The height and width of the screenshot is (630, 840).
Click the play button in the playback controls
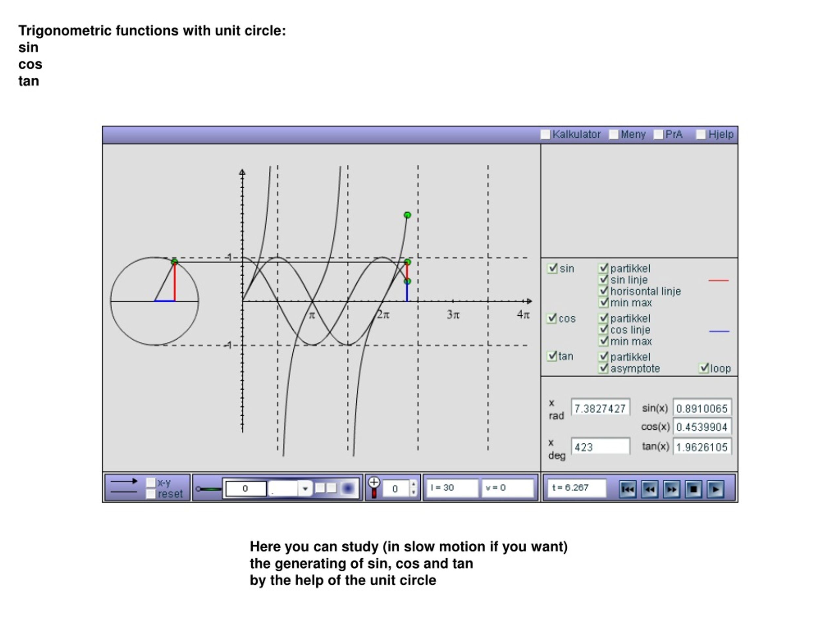715,489
